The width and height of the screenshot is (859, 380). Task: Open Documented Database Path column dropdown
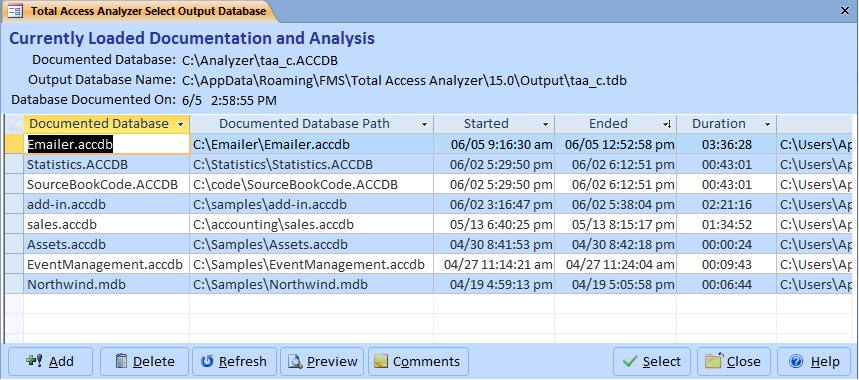[x=424, y=125]
